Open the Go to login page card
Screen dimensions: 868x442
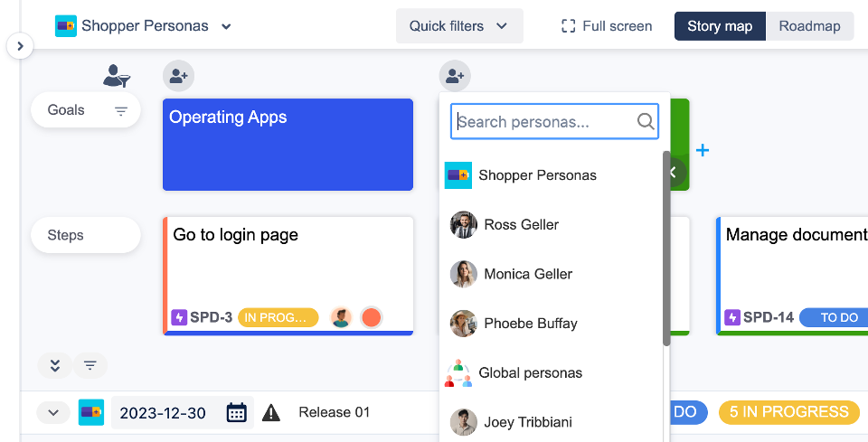[288, 276]
